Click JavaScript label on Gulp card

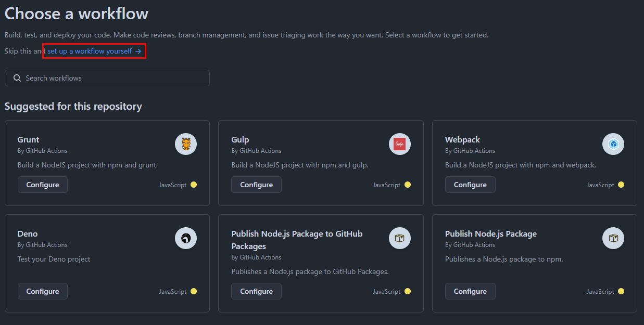387,185
